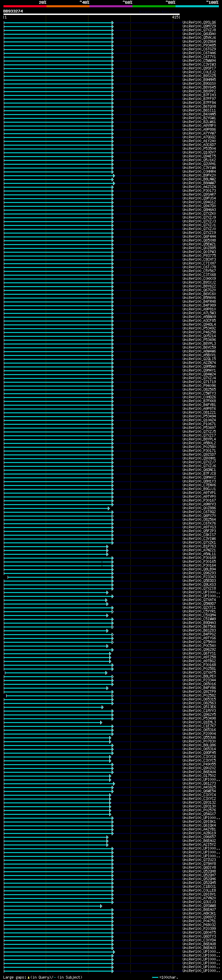Select hit label UniRef100_Q98972
The height and width of the screenshot is (980, 222).
199,917
